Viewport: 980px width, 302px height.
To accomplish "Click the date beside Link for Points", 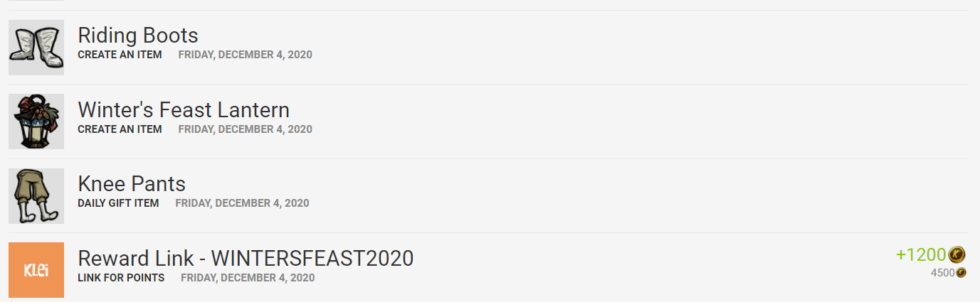I will (248, 278).
